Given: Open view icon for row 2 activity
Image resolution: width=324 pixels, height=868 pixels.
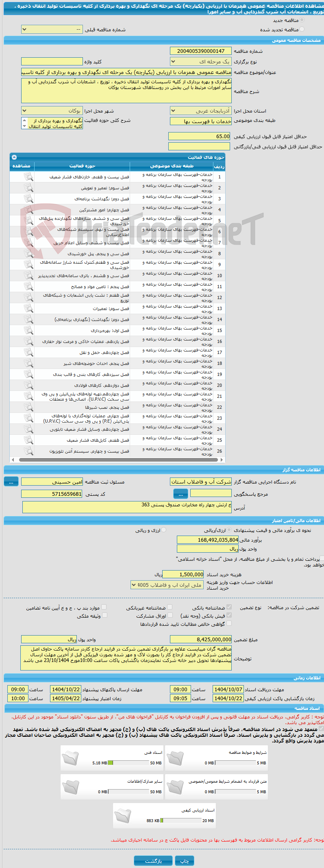Looking at the screenshot, I should 28,187.
